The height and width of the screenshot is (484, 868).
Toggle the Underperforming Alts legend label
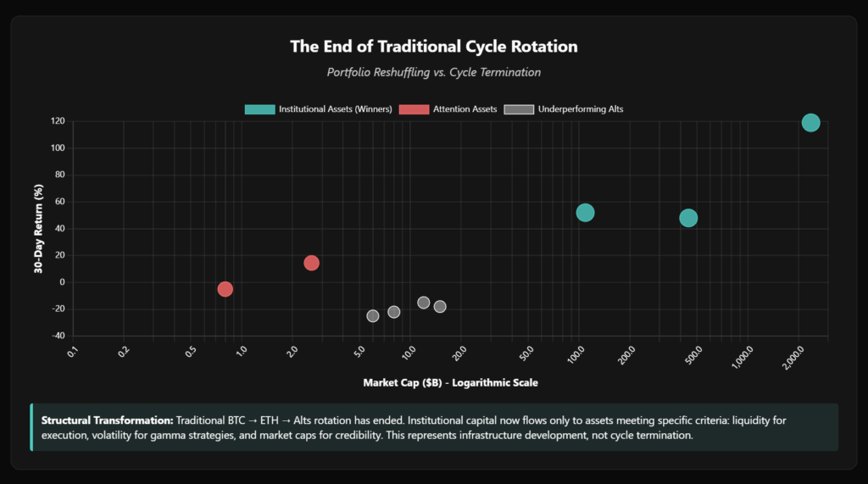[x=581, y=108]
